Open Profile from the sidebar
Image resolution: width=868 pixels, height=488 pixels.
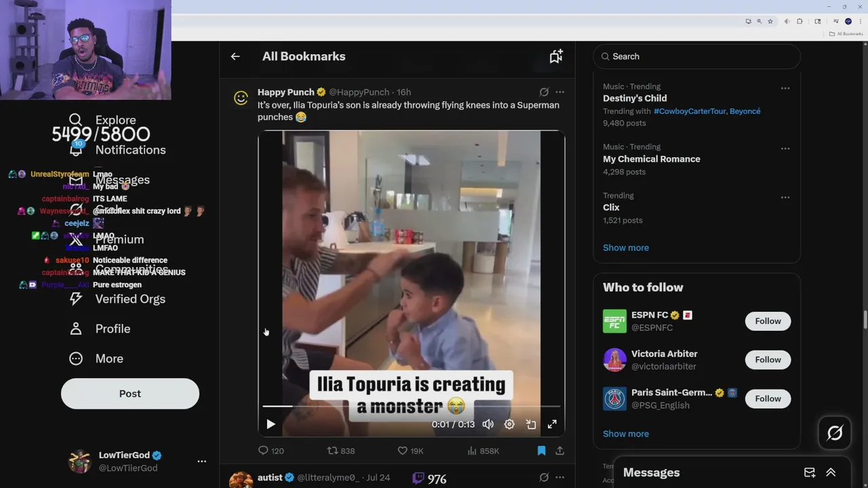pyautogui.click(x=100, y=329)
